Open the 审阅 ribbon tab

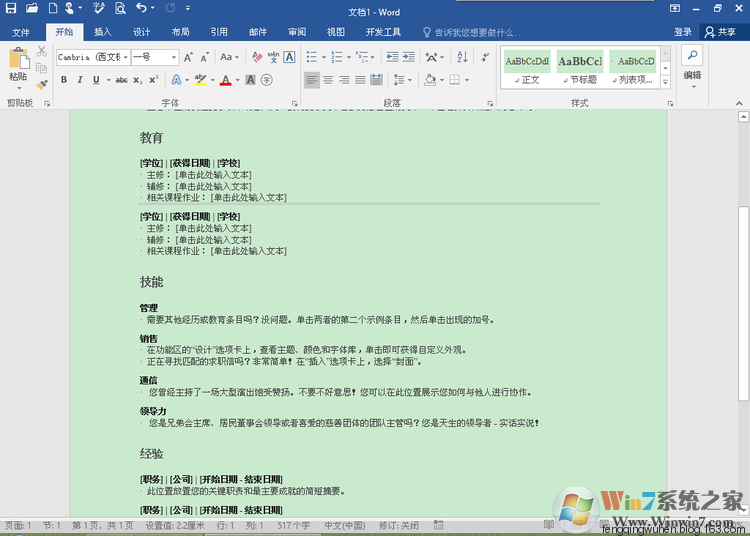click(297, 32)
